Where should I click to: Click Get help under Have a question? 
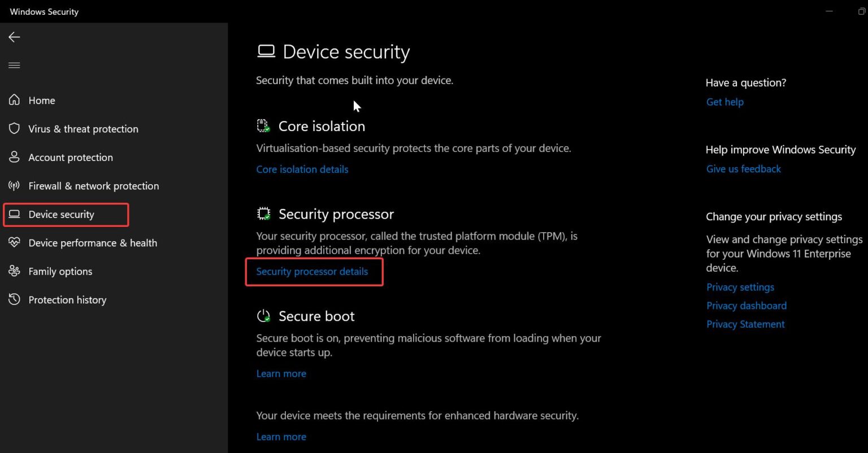724,102
